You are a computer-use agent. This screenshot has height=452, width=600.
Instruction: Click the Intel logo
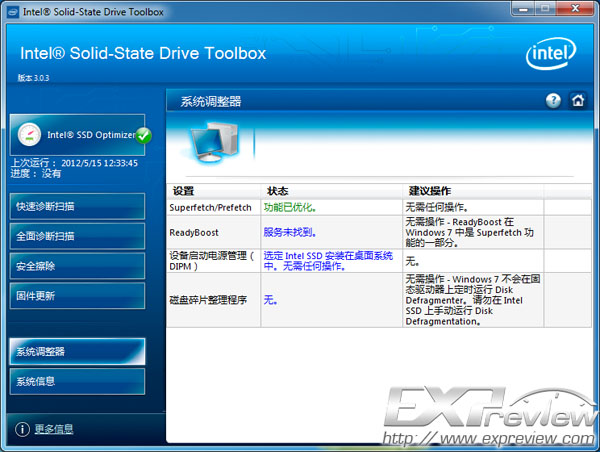551,54
